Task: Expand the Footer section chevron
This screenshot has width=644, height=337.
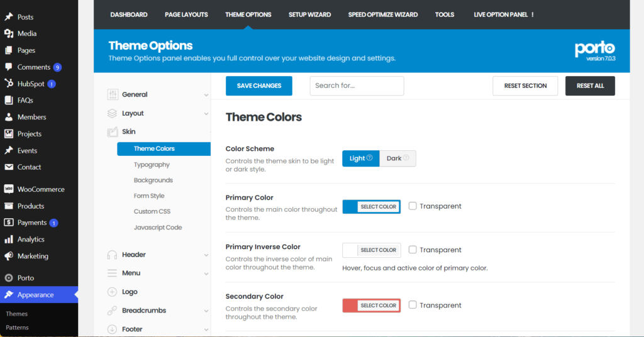Action: (x=206, y=329)
